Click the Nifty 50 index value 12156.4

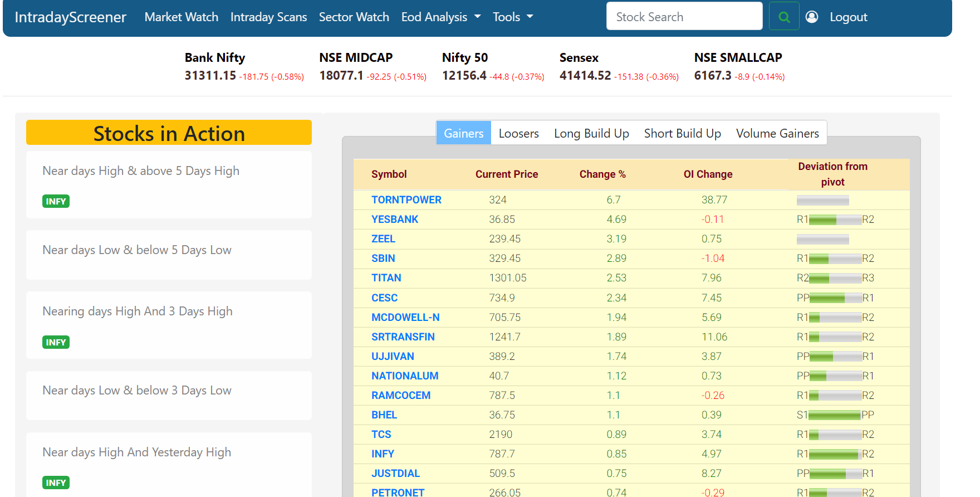click(464, 75)
